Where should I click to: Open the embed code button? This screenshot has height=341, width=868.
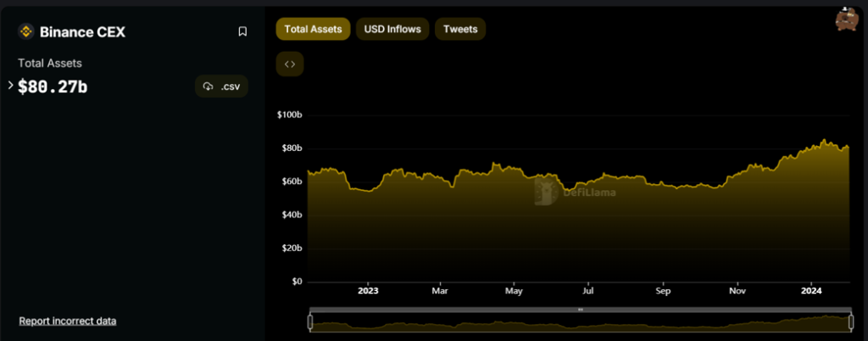tap(290, 64)
